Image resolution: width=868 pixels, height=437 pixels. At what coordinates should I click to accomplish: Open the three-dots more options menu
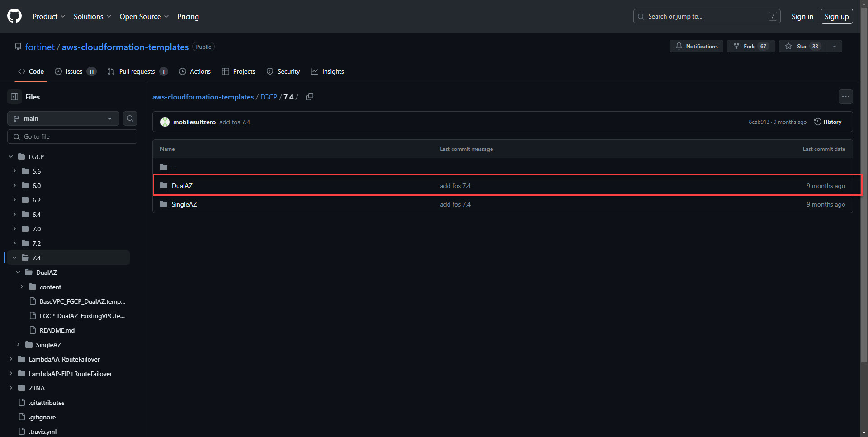(x=846, y=97)
